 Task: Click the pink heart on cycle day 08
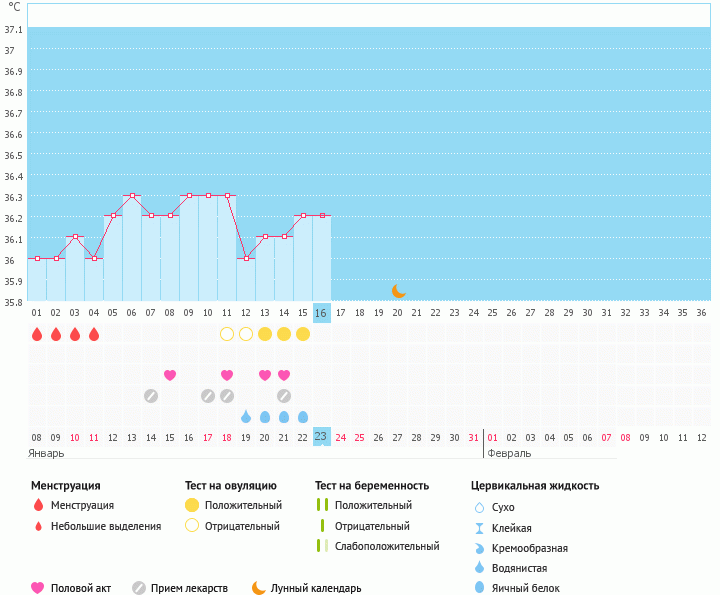click(x=170, y=375)
